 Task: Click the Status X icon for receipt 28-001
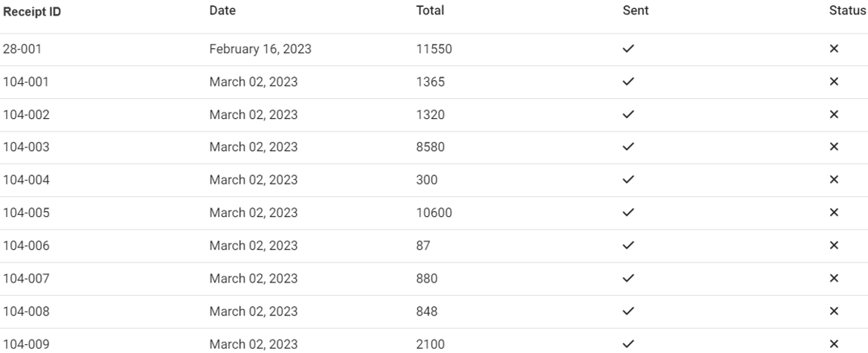tap(834, 49)
